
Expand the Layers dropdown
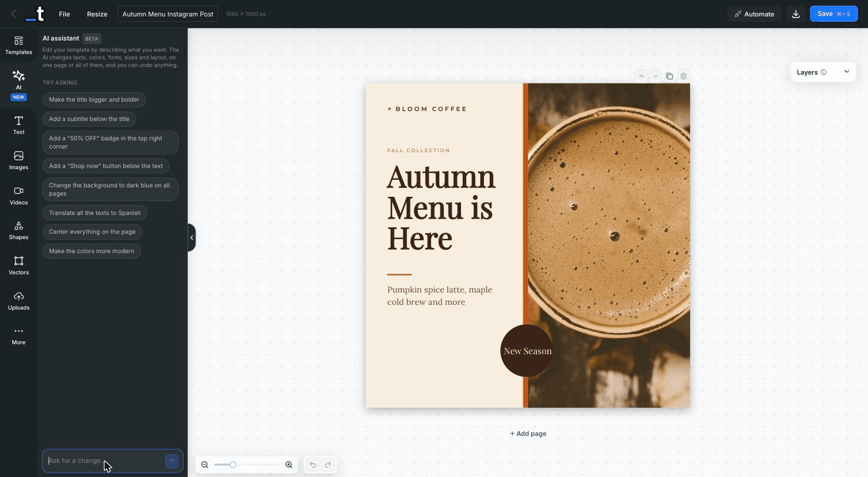(x=823, y=72)
